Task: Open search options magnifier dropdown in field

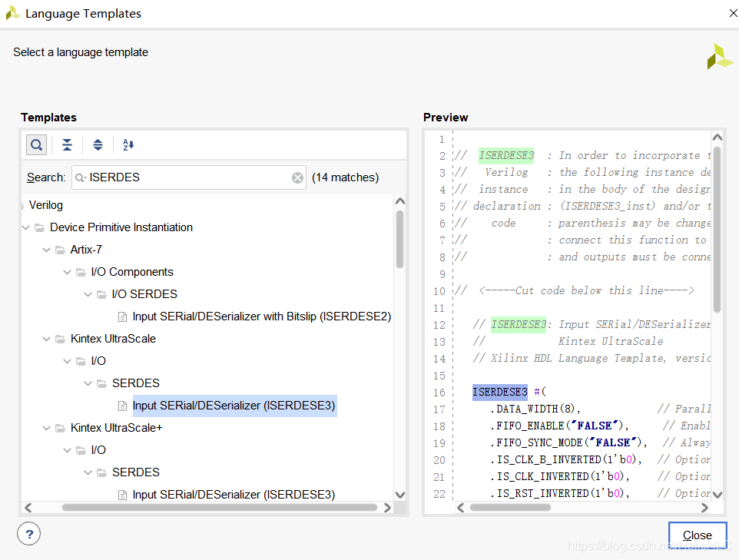Action: (x=80, y=177)
